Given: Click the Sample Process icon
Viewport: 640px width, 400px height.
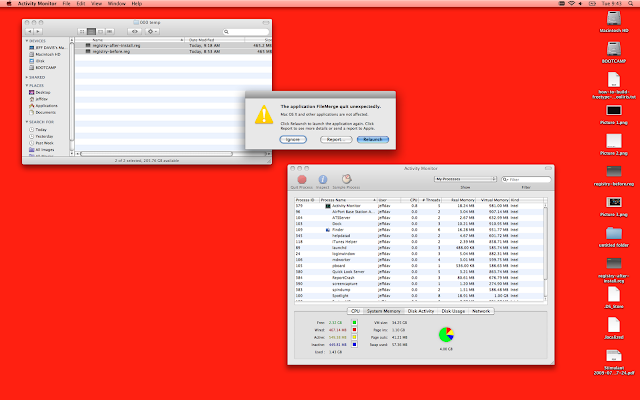Looking at the screenshot, I should tap(347, 179).
